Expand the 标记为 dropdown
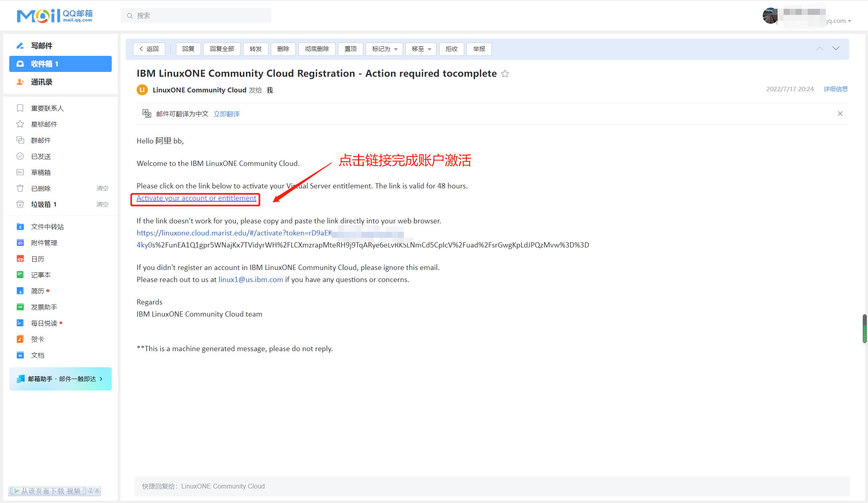The height and width of the screenshot is (503, 868). click(x=385, y=49)
